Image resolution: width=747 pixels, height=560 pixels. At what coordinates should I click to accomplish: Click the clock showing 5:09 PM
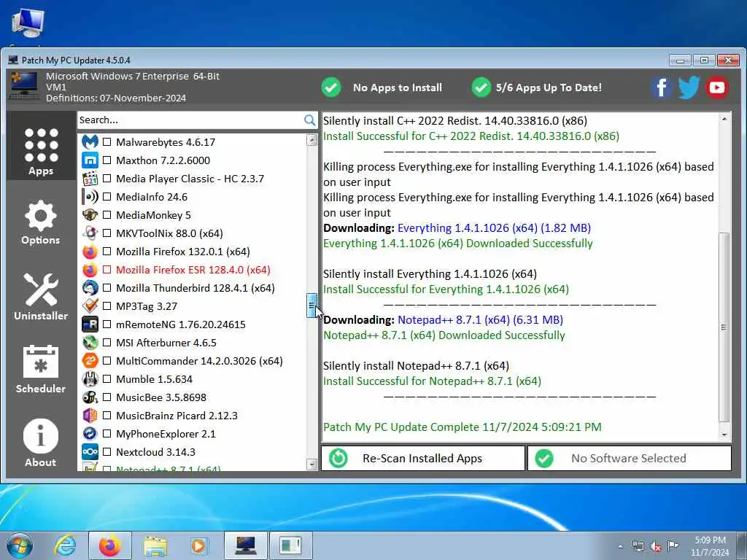(710, 540)
